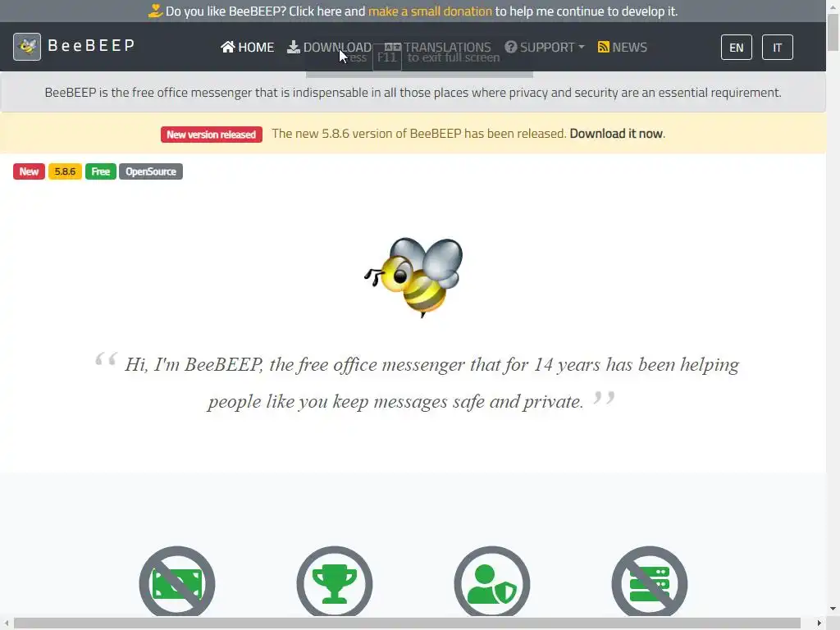Click the large bee mascot image
840x630 pixels.
pos(413,277)
